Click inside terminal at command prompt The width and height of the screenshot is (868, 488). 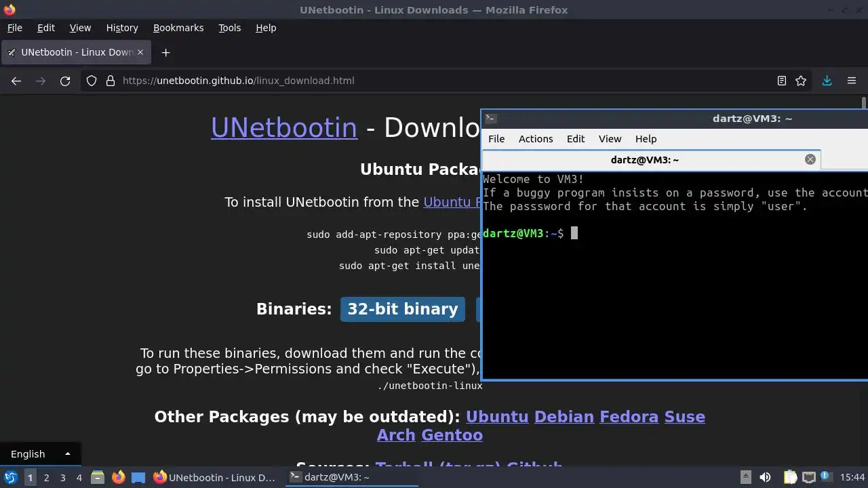[574, 233]
